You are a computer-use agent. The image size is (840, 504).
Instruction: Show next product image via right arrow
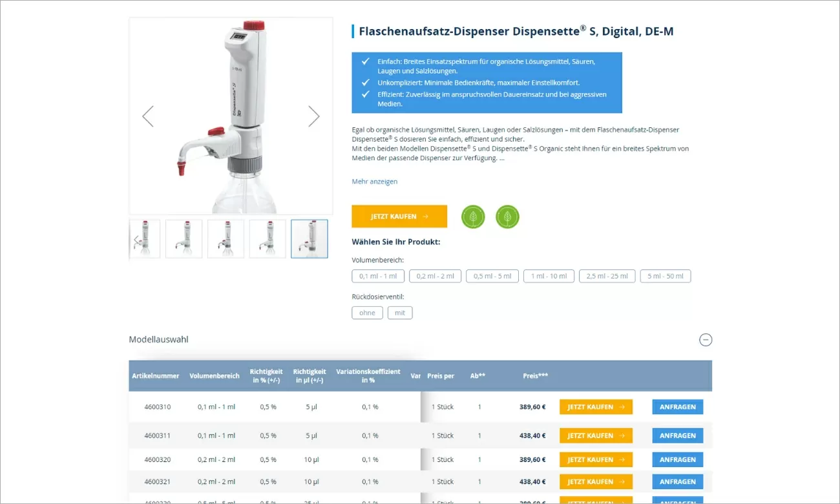pos(314,116)
